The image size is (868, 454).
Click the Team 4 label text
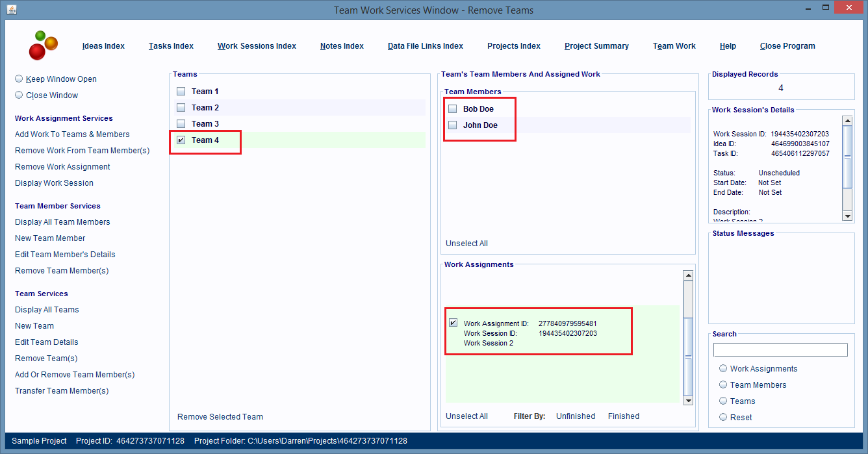tap(205, 140)
